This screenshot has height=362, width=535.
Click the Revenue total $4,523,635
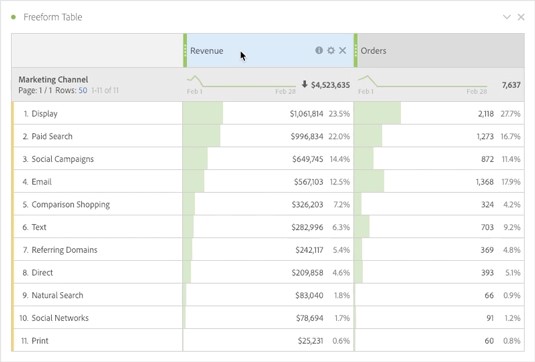(x=330, y=85)
